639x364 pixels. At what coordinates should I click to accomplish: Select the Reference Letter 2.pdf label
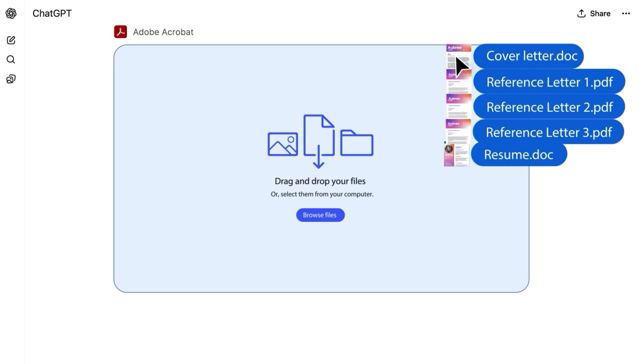549,107
